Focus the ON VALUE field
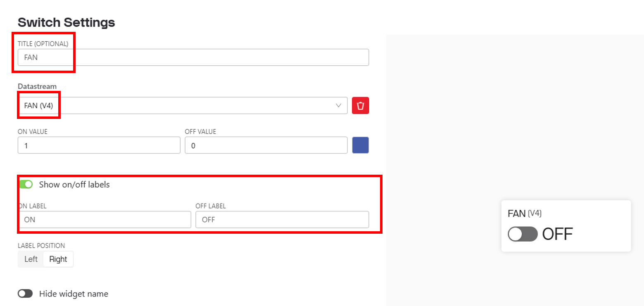644x306 pixels. pyautogui.click(x=99, y=145)
